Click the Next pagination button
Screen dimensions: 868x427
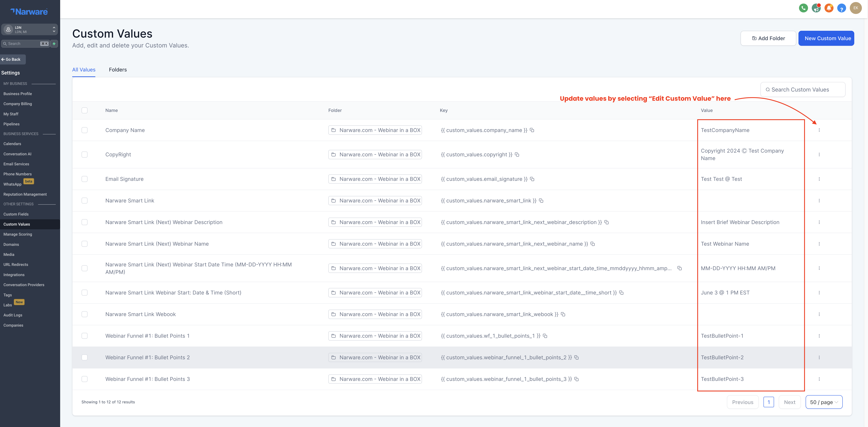click(789, 402)
